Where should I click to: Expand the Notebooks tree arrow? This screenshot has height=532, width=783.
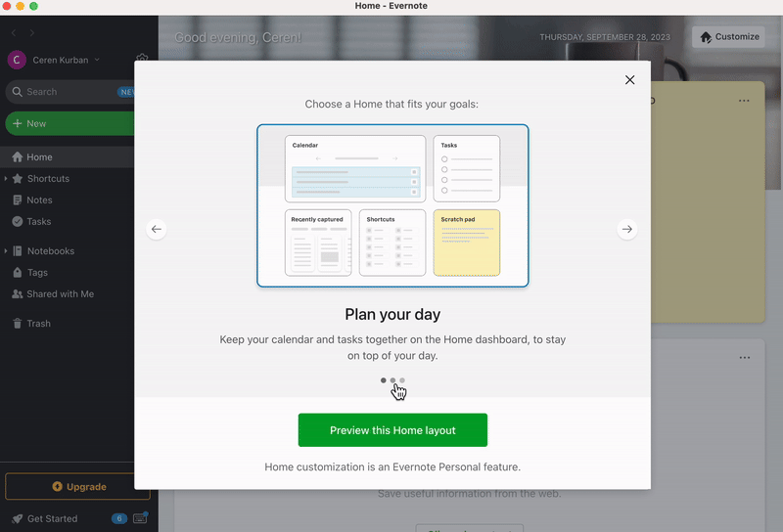6,250
